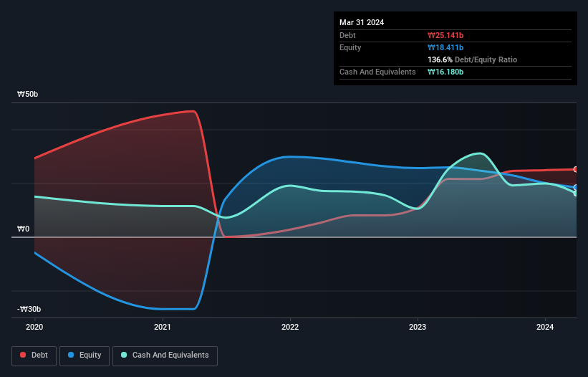Click the 2022 x-axis label

click(x=290, y=327)
